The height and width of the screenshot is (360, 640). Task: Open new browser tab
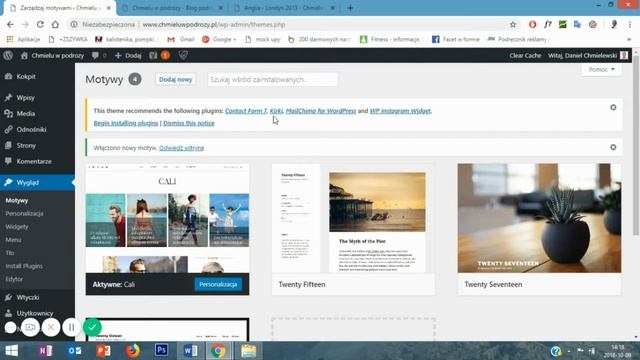(x=350, y=8)
